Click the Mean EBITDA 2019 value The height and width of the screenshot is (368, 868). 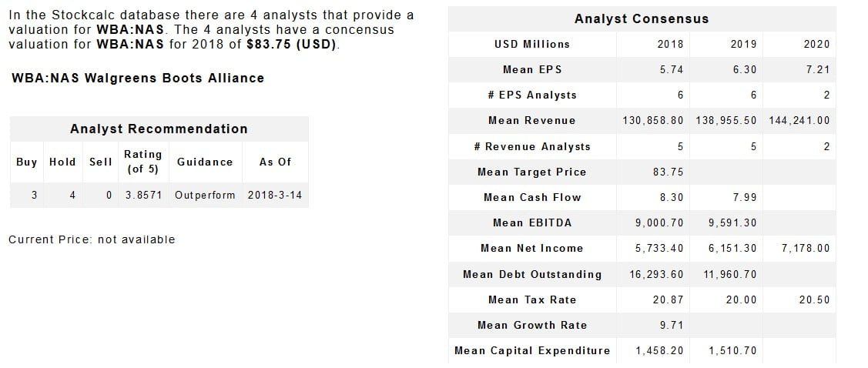coord(732,222)
